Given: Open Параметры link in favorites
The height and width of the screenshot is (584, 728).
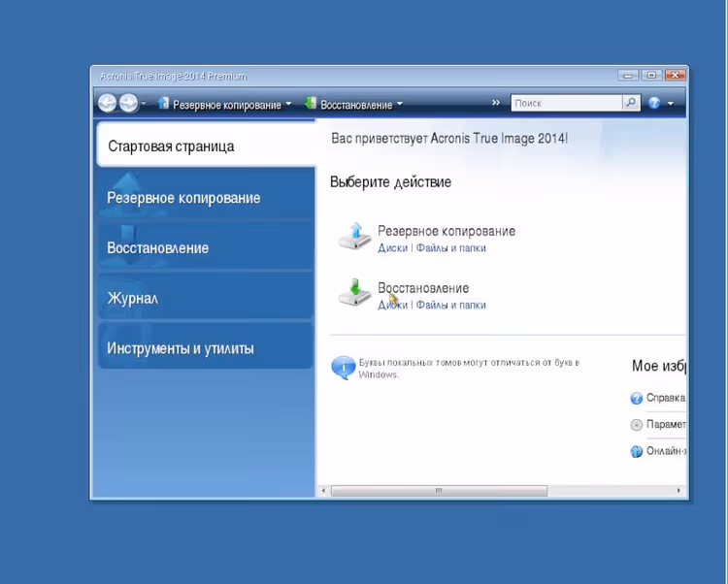Looking at the screenshot, I should (666, 424).
